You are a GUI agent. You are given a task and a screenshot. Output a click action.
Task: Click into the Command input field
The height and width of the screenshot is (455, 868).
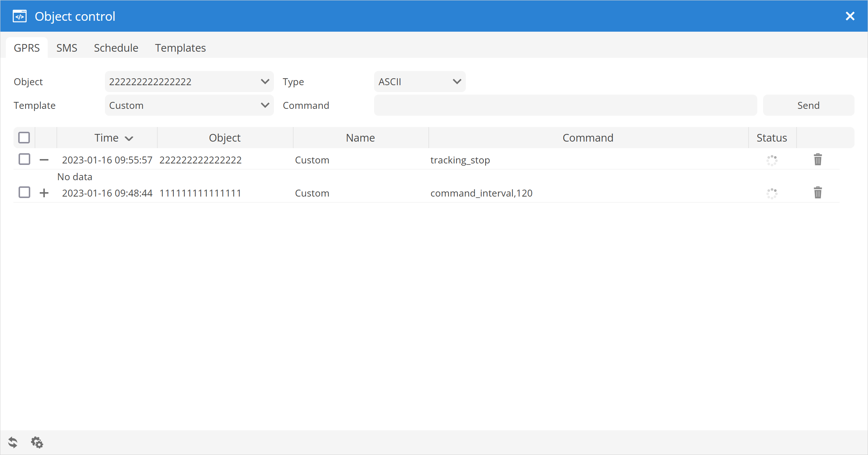tap(565, 105)
